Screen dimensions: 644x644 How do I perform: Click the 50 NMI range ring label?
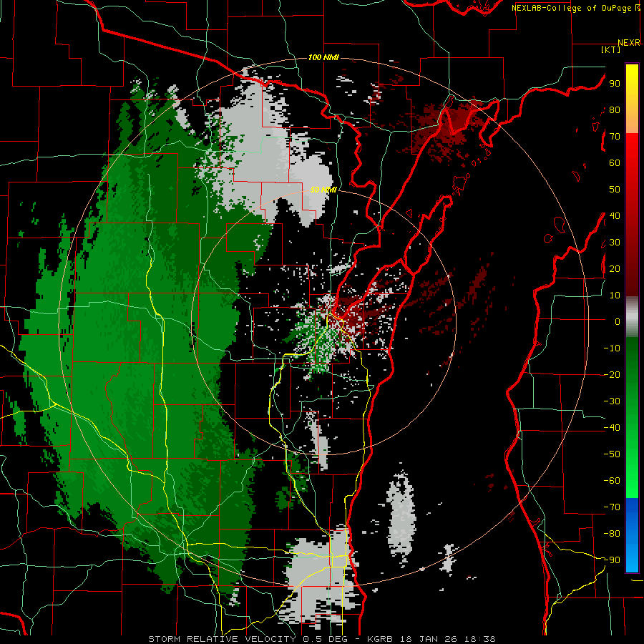tap(323, 190)
